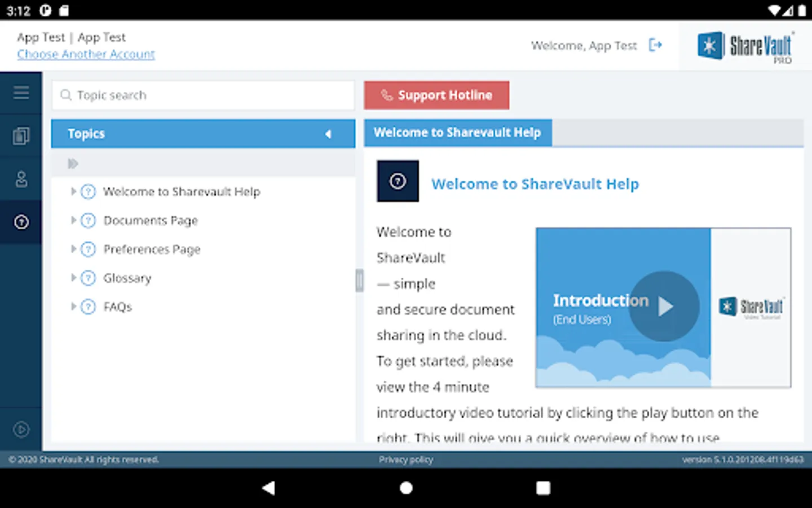
Task: Click Choose Another Account link
Action: (x=86, y=54)
